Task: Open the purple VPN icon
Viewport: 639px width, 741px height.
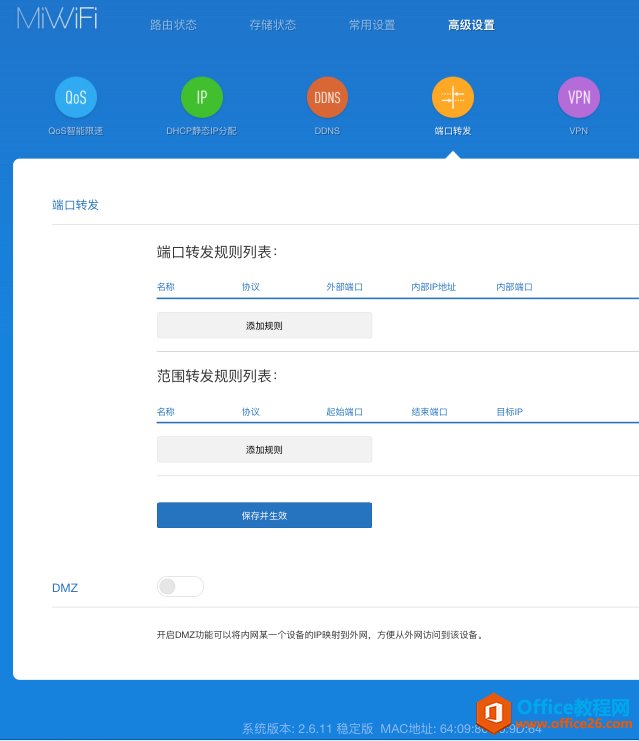Action: click(x=578, y=97)
